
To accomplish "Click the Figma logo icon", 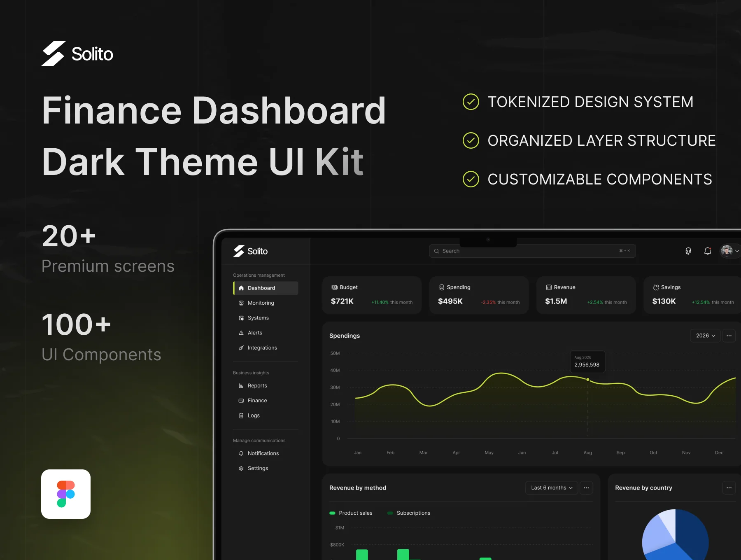I will tap(66, 494).
